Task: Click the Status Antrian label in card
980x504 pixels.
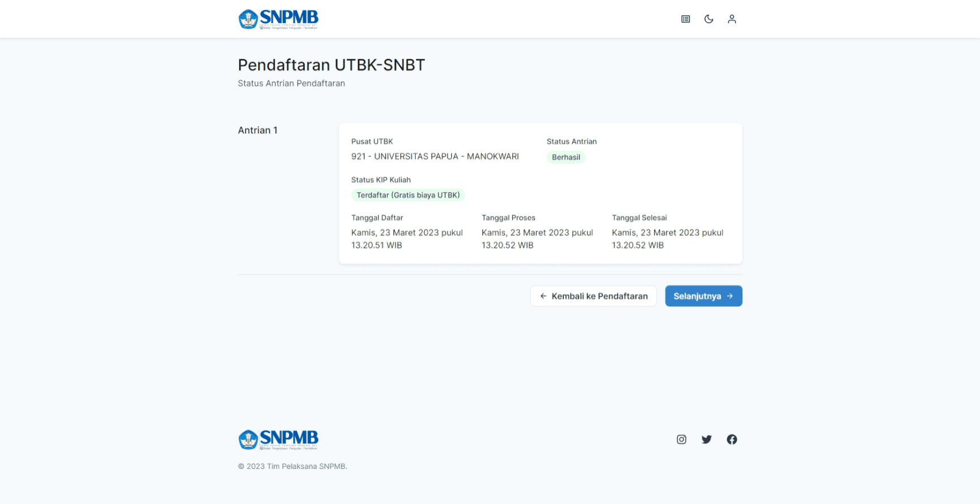Action: point(572,142)
